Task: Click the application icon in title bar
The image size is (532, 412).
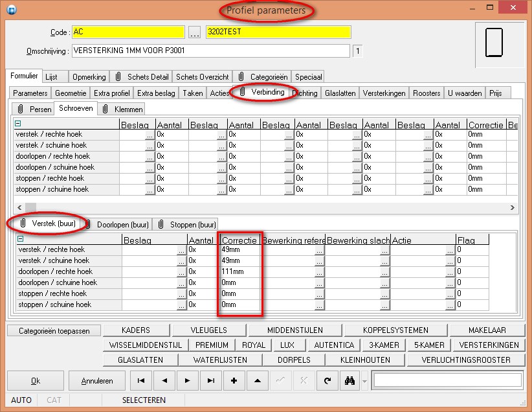Action: click(12, 9)
